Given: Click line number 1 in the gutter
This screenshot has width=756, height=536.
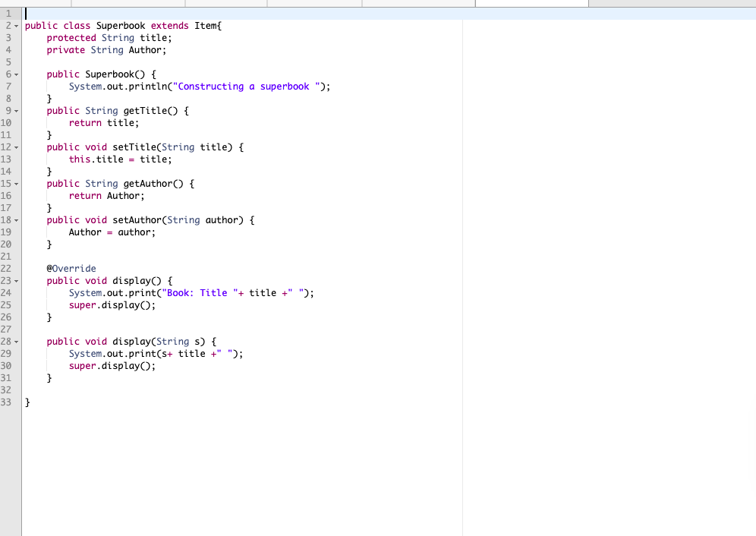Looking at the screenshot, I should pyautogui.click(x=8, y=14).
